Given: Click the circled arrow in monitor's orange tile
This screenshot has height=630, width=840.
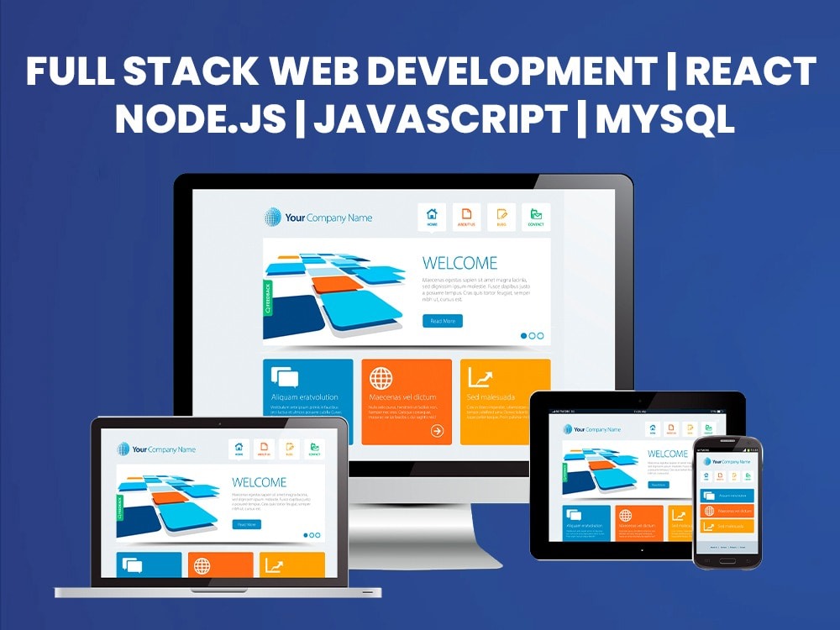Looking at the screenshot, I should pos(437,431).
